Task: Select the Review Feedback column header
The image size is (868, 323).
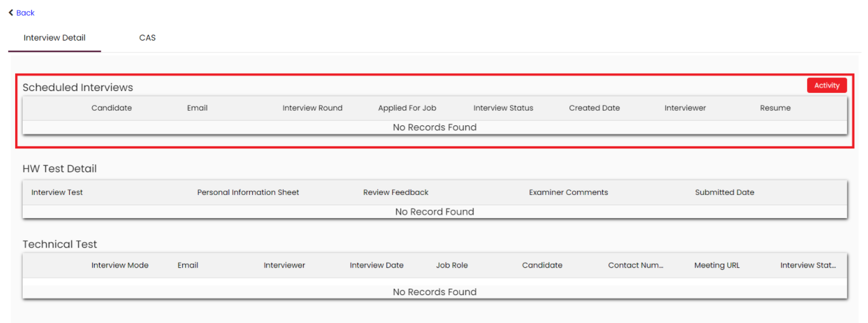Action: tap(396, 193)
